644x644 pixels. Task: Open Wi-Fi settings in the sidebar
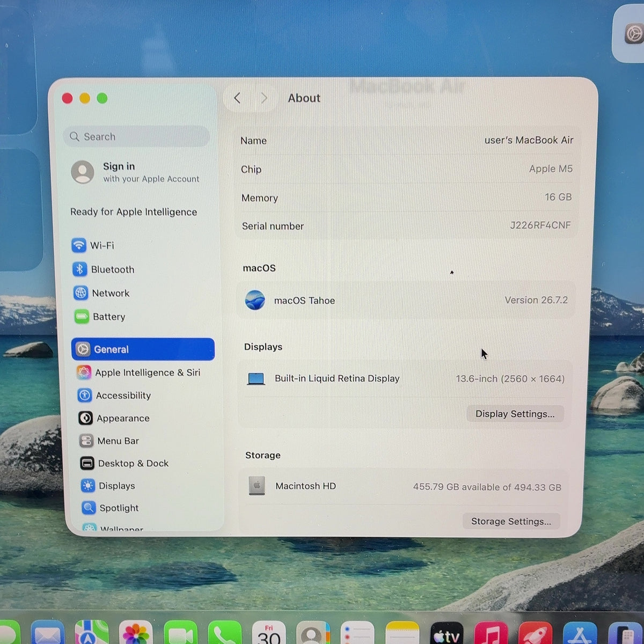[x=93, y=245]
